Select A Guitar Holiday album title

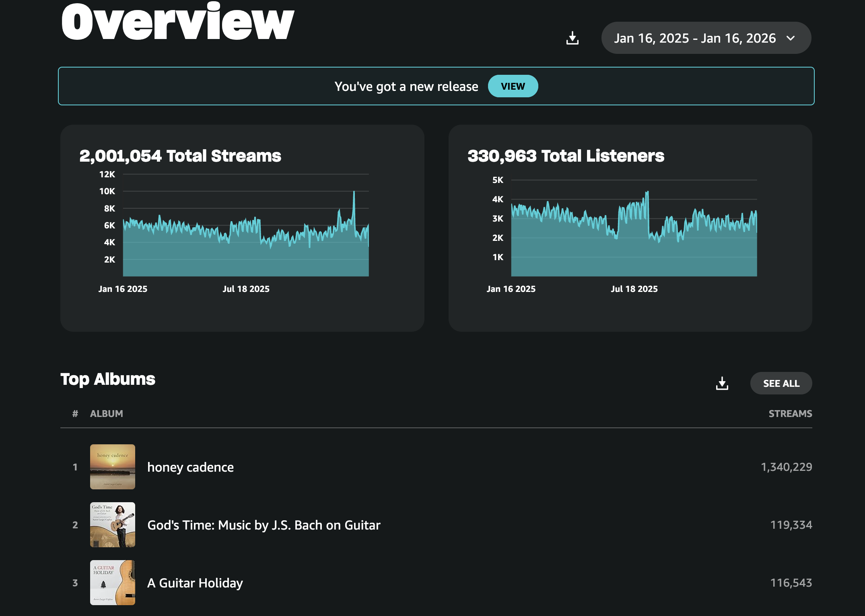pos(195,583)
